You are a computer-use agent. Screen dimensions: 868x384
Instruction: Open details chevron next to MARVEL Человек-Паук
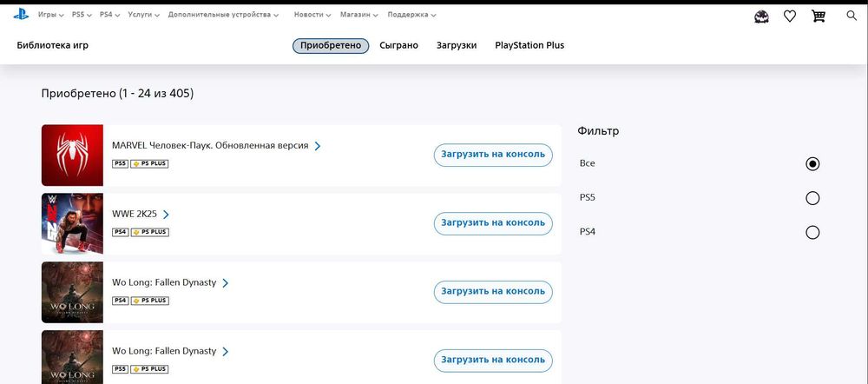pyautogui.click(x=317, y=146)
